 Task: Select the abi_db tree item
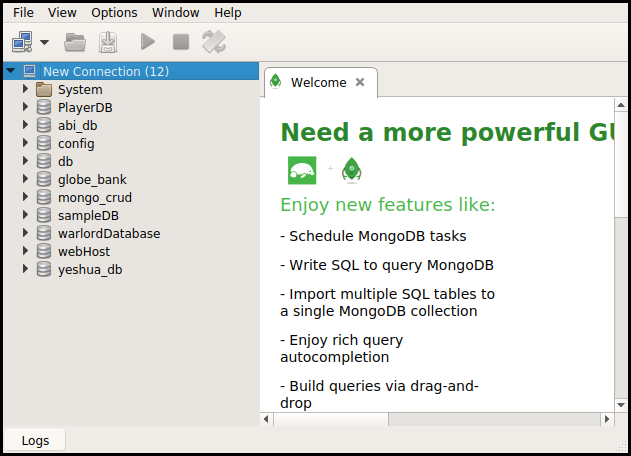click(78, 126)
